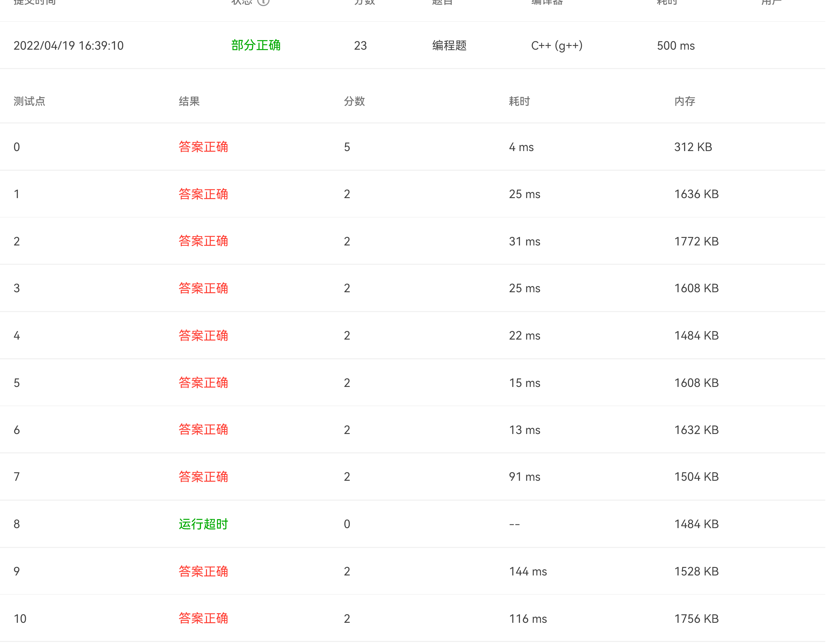Click the 1772 KB memory value
The width and height of the screenshot is (832, 644).
tap(696, 241)
